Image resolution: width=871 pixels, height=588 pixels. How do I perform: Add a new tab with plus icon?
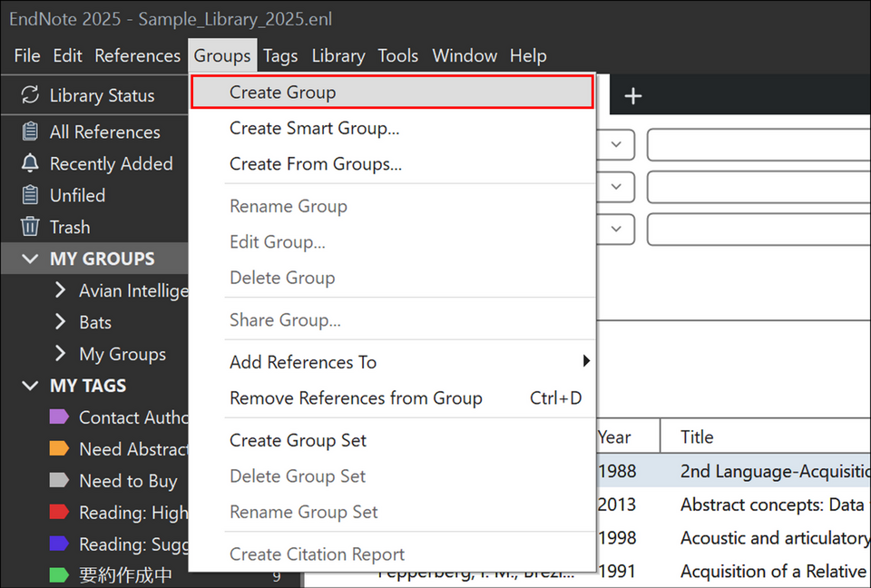(632, 96)
